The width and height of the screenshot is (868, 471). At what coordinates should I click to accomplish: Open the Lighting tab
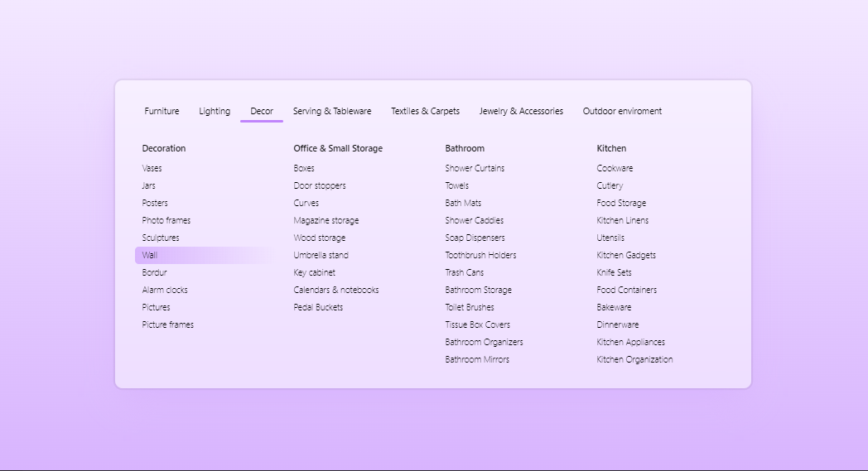215,111
